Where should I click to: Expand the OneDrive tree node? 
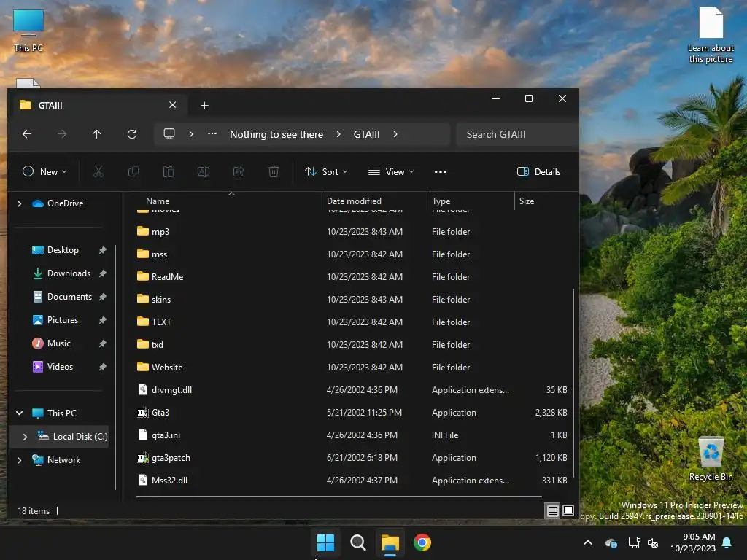[19, 203]
